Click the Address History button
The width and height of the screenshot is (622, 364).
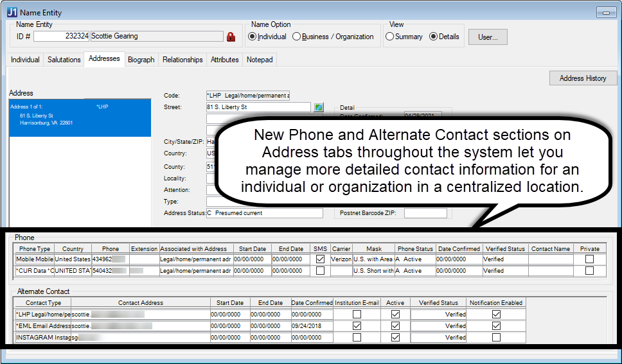click(582, 78)
